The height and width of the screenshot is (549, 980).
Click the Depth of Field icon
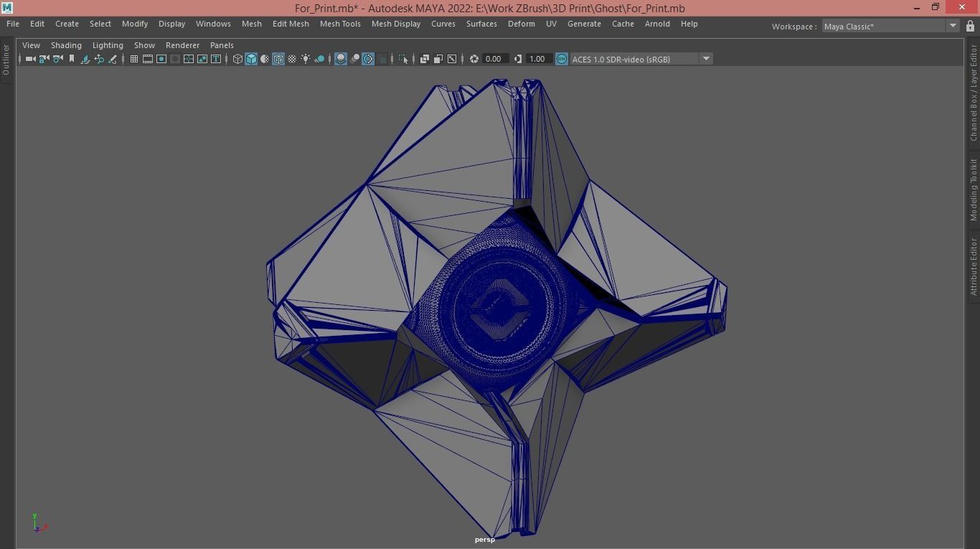[x=382, y=59]
